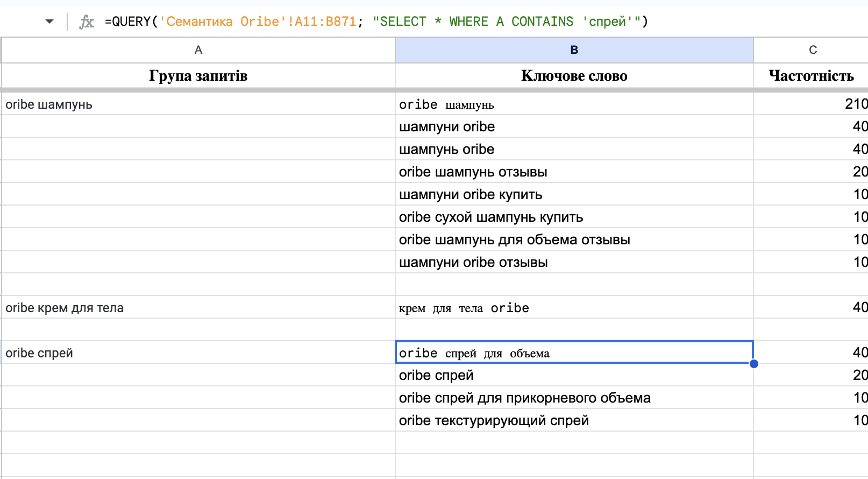Select column B header
This screenshot has width=868, height=479.
click(x=574, y=50)
